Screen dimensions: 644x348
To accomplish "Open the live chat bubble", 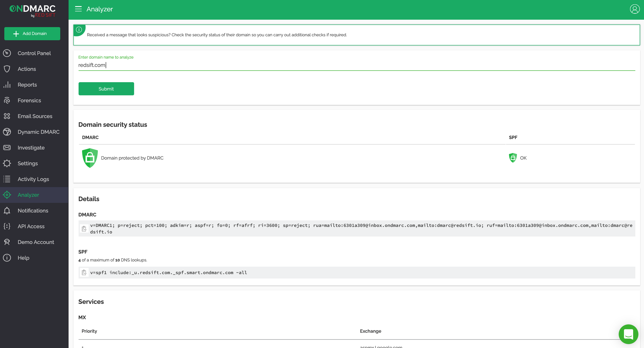I will [x=628, y=334].
